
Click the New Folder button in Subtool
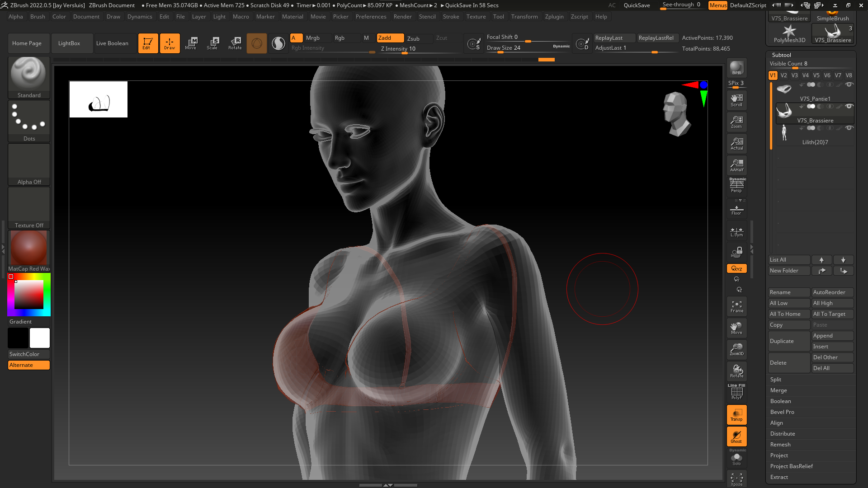789,271
